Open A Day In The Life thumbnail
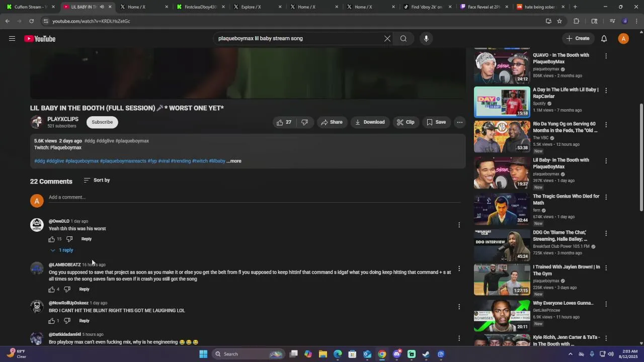The height and width of the screenshot is (362, 644). point(502,102)
